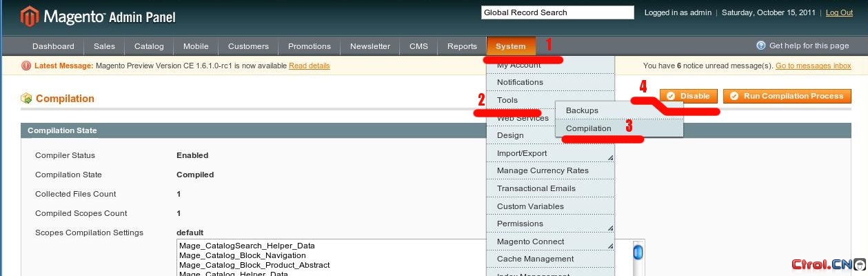
Task: Select Notifications in System menu
Action: click(x=550, y=82)
